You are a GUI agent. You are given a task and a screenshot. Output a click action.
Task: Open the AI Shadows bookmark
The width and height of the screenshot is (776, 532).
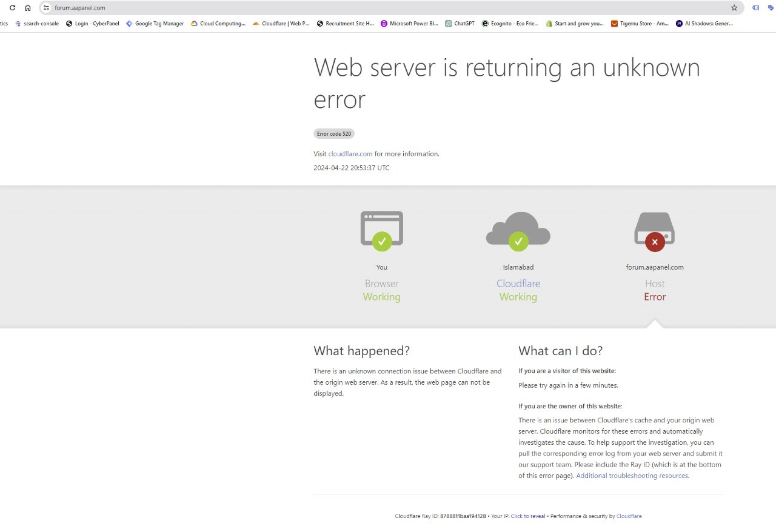[x=704, y=24]
